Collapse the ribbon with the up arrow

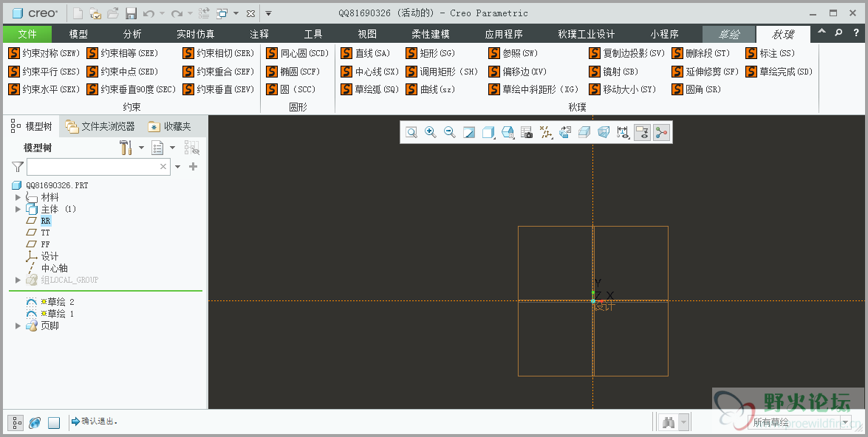[x=821, y=32]
